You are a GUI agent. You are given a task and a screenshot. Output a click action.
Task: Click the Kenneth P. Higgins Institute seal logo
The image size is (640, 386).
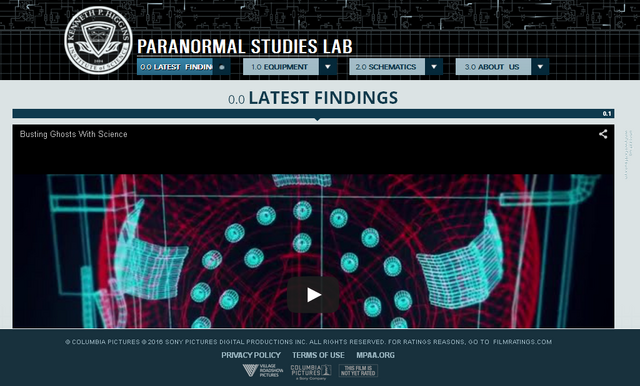click(98, 40)
